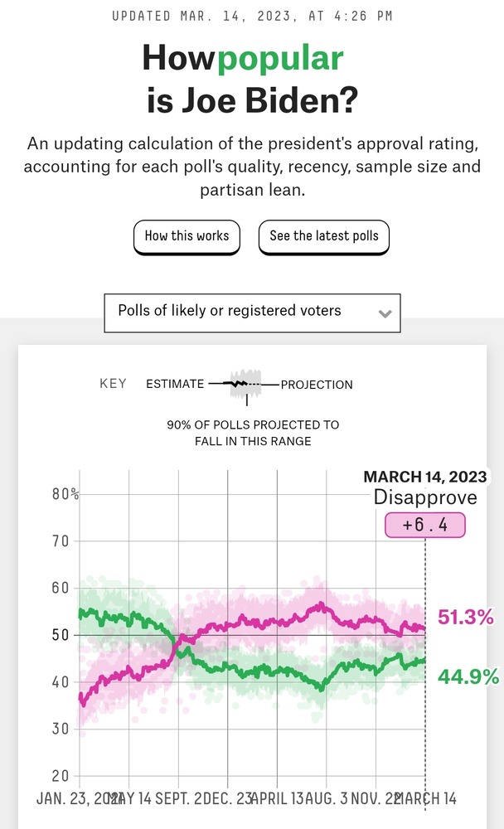The image size is (504, 829).
Task: Click the estimate/projection key icon
Action: (244, 385)
